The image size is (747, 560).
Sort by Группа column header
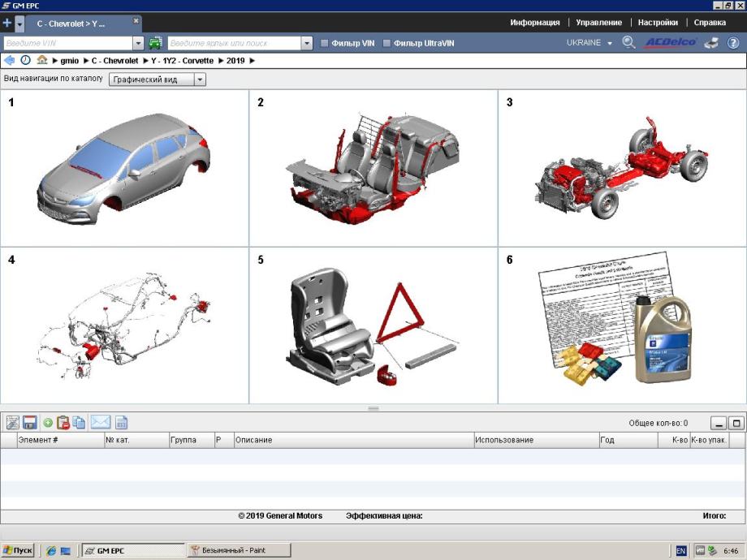[x=192, y=440]
